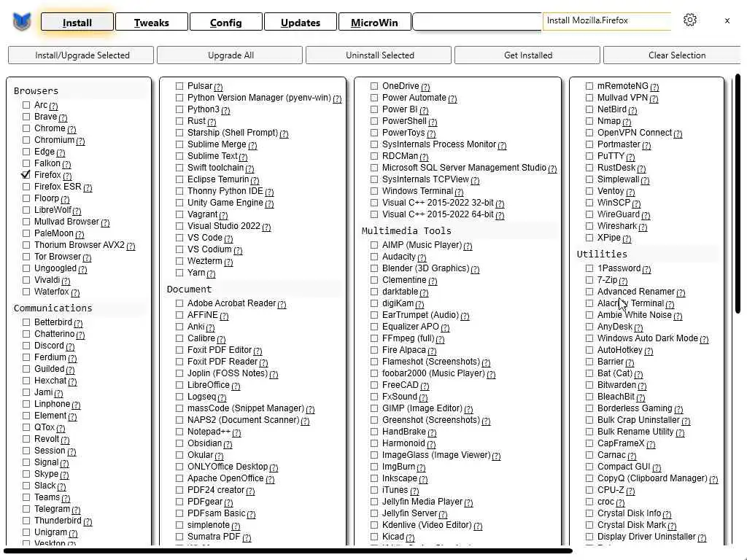This screenshot has height=560, width=747.
Task: Click the Utilities category heading
Action: tap(602, 254)
